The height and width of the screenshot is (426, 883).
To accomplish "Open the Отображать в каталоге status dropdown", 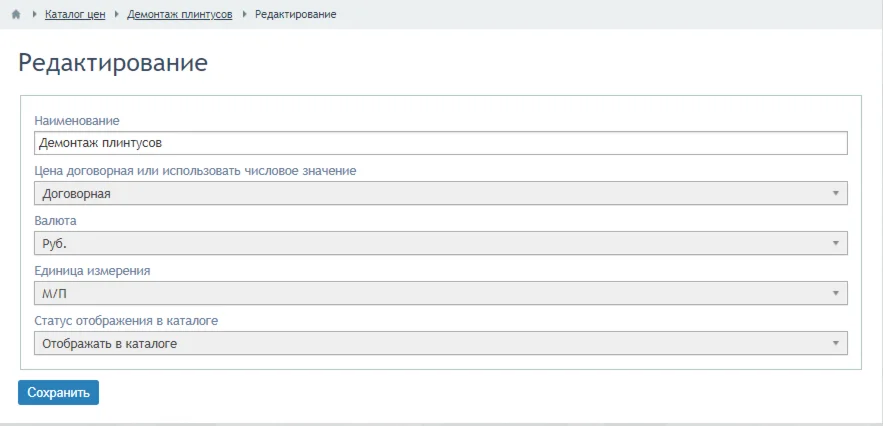I will [x=440, y=344].
